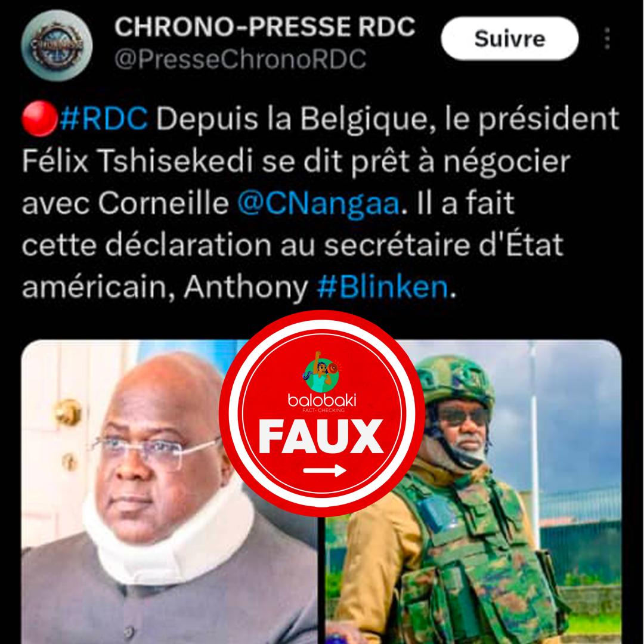This screenshot has width=644, height=644.
Task: Click the FAUX verdict text in stamp
Action: tap(321, 437)
